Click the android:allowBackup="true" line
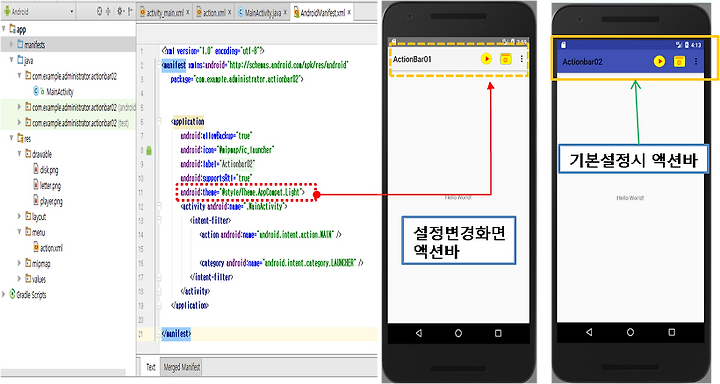Image resolution: width=720 pixels, height=384 pixels. click(216, 136)
